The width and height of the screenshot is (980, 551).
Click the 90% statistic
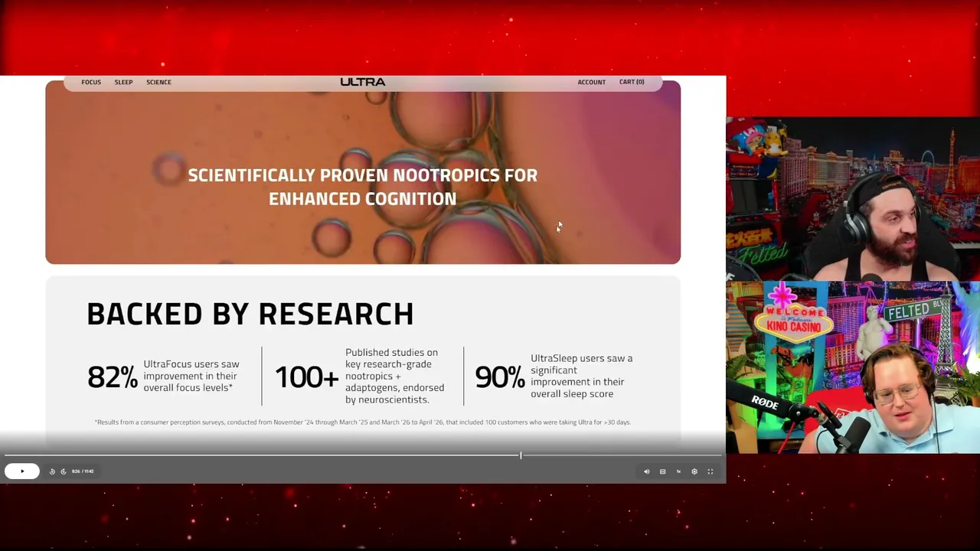click(500, 377)
